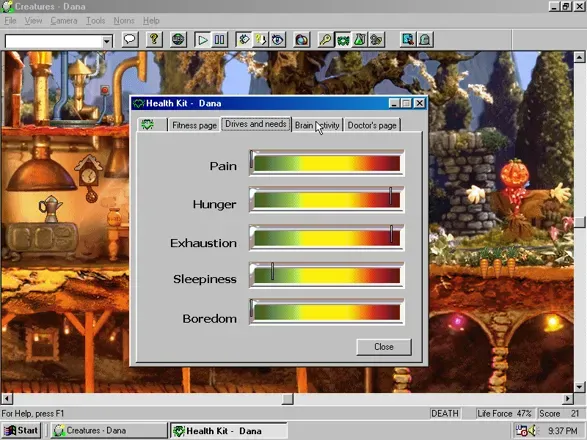This screenshot has height=440, width=587.
Task: Toggle the hand pointer toolbar icon
Action: (x=244, y=39)
